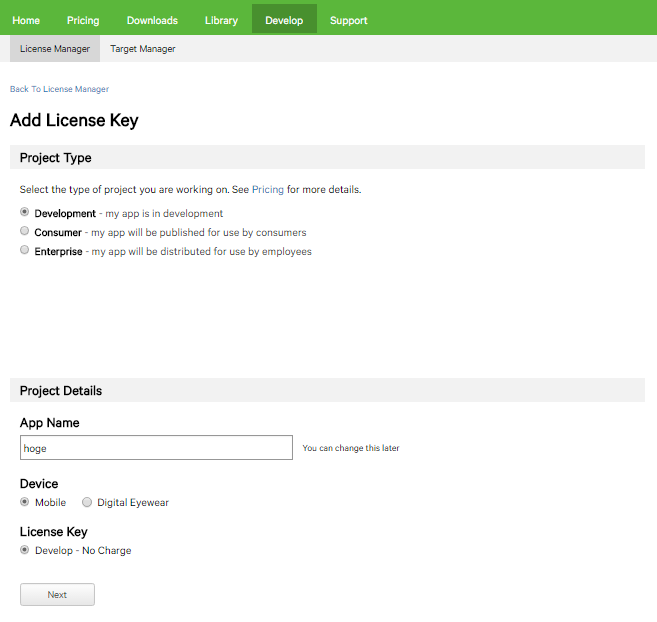Select the Develop - No Charge license
The height and width of the screenshot is (622, 657).
(25, 550)
